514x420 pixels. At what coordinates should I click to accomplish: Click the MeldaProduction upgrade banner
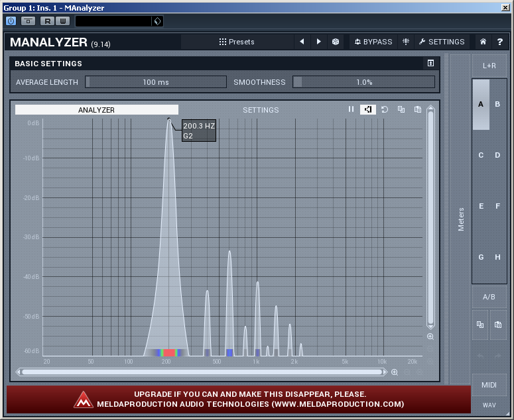click(239, 399)
